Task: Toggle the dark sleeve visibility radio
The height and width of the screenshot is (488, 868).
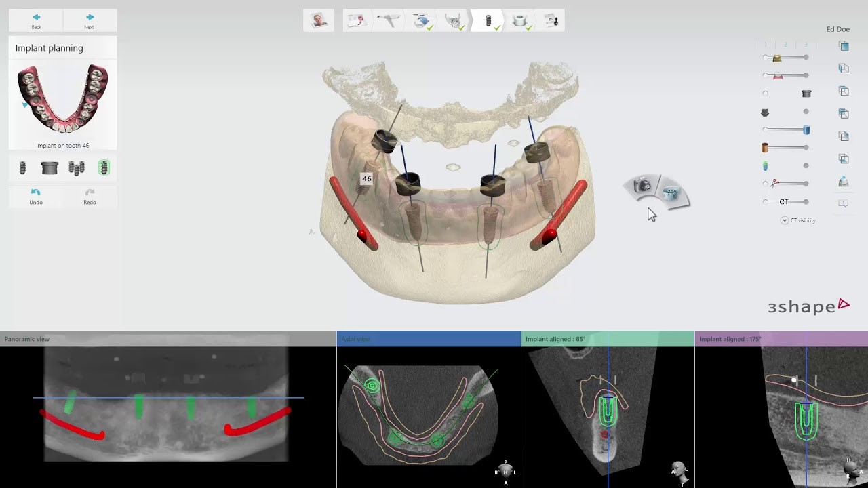Action: pos(764,93)
